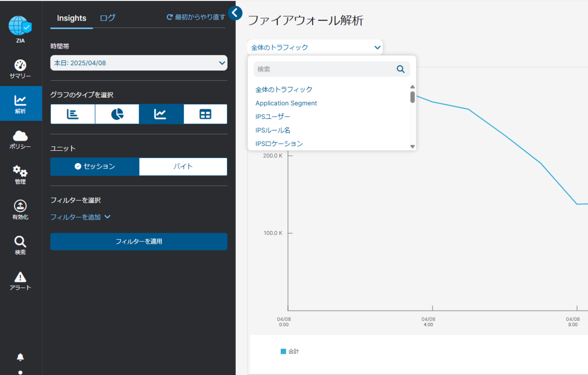588x375 pixels.
Task: Choose 全体のトラフィック from the list
Action: point(284,90)
